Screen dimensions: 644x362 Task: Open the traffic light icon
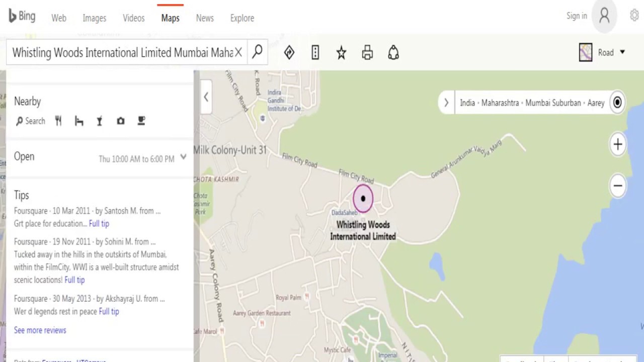315,52
